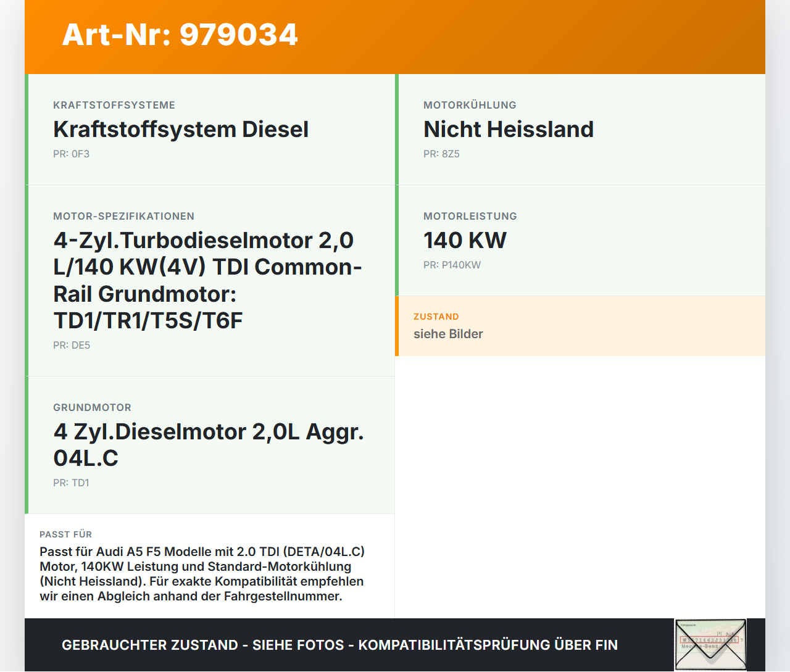Click the siehe Bilder link

click(448, 334)
